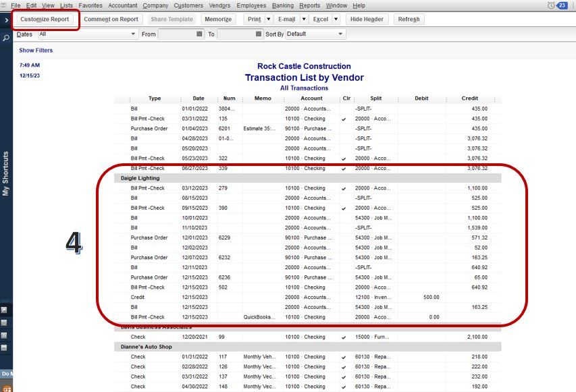Image resolution: width=576 pixels, height=392 pixels.
Task: Open the To date calendar picker
Action: [259, 34]
